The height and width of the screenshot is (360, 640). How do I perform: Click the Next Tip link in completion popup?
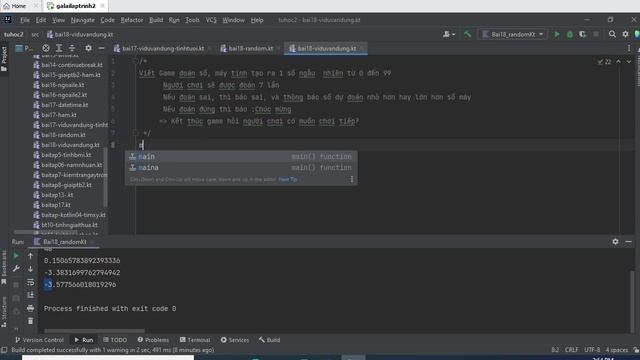point(288,179)
